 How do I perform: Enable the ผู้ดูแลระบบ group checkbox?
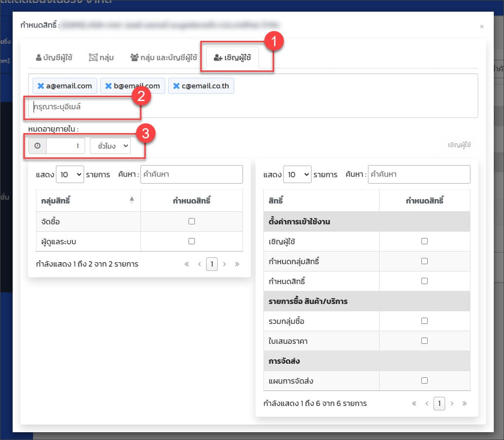(x=191, y=241)
